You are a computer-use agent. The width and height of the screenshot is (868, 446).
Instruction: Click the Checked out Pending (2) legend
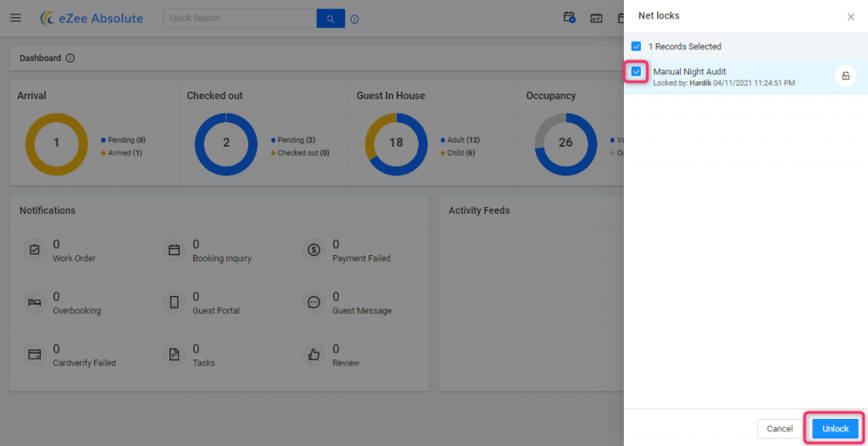(x=292, y=140)
